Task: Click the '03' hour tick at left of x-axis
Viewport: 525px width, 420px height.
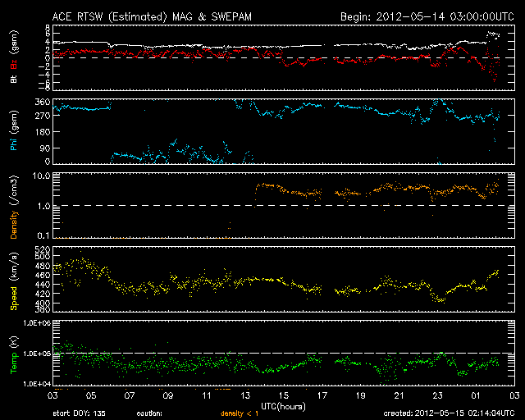Action: click(52, 395)
